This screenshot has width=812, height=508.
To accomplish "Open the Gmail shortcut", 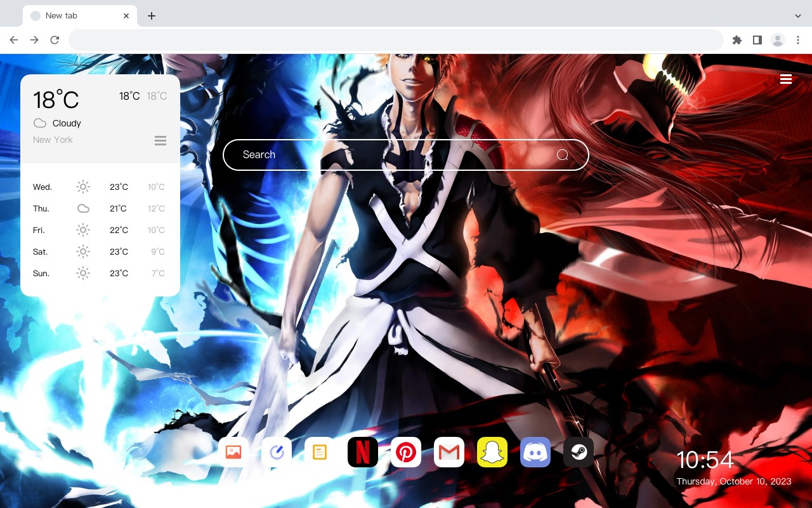I will [449, 452].
